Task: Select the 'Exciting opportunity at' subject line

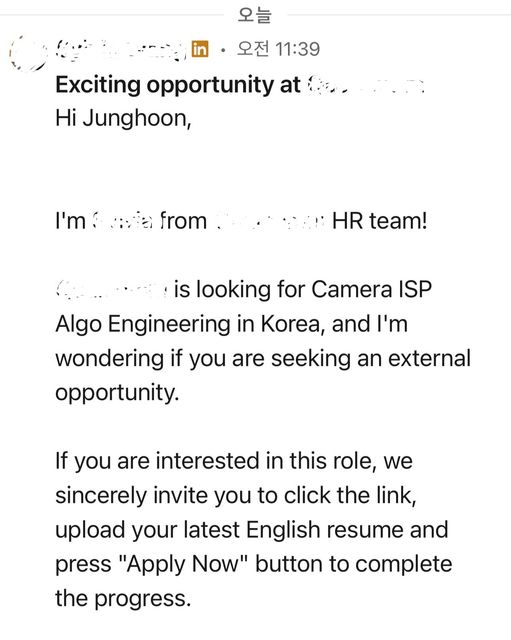Action: tap(178, 85)
